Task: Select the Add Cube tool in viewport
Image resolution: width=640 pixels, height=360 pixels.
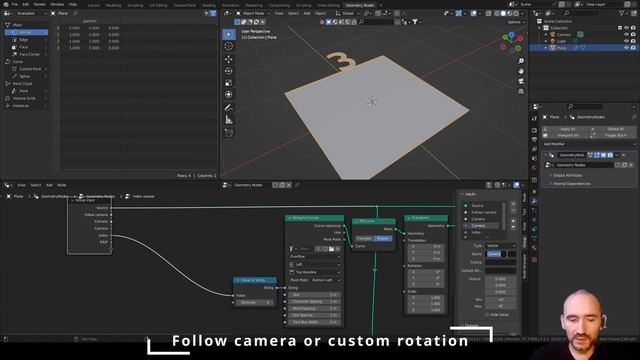Action: click(229, 133)
